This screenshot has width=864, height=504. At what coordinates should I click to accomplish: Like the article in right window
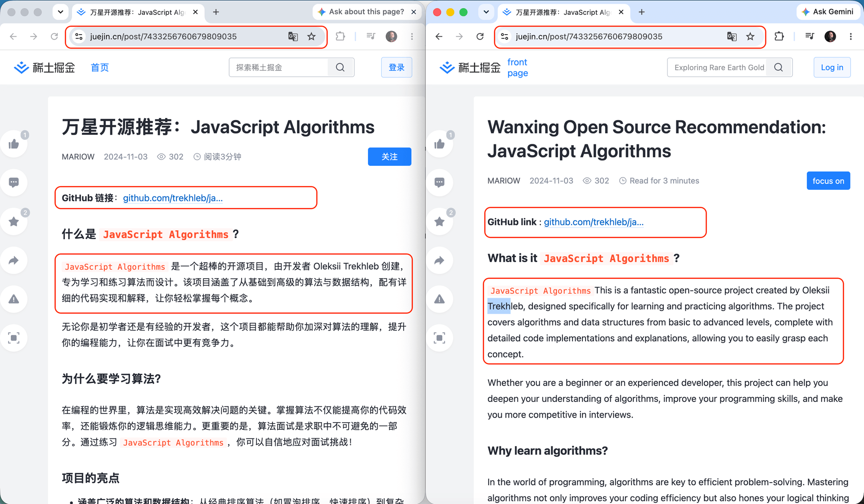[x=440, y=144]
